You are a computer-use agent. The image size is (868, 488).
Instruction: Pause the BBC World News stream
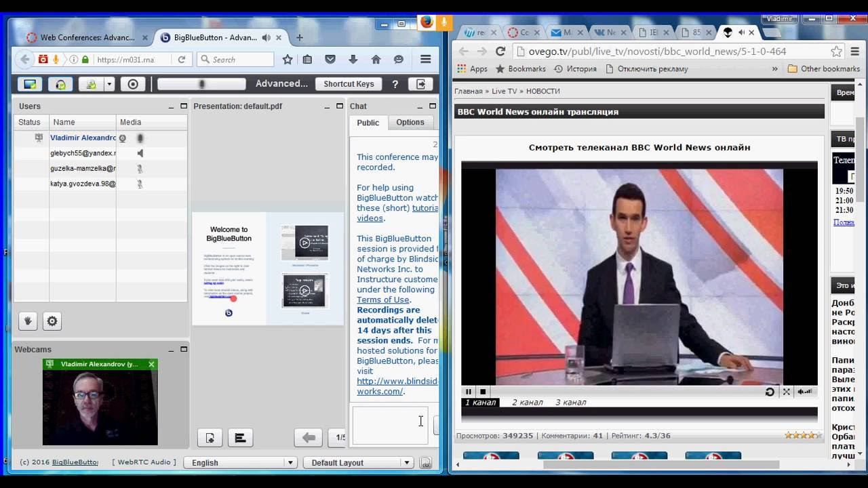point(468,391)
